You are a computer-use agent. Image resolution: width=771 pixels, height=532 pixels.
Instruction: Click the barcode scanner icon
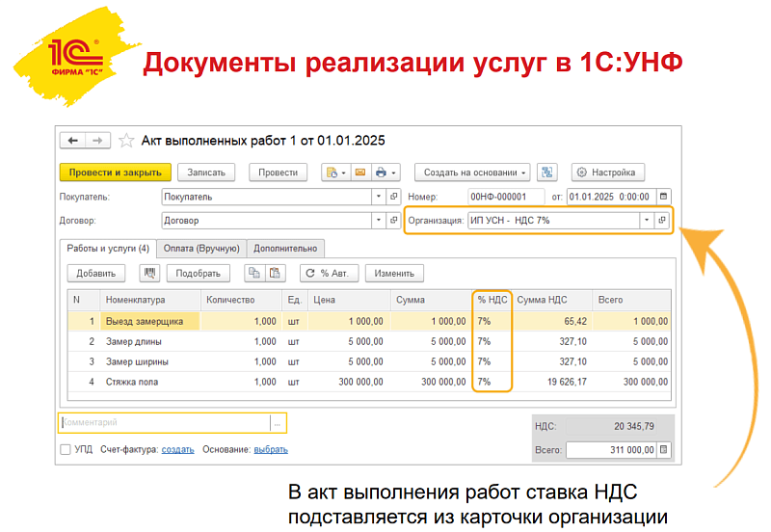pos(149,273)
